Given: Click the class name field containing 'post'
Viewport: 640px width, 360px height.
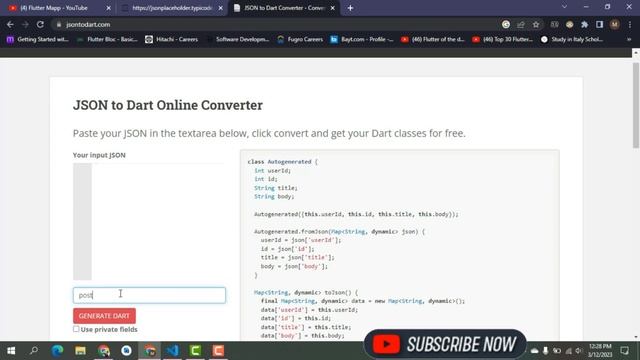Looking at the screenshot, I should [149, 295].
